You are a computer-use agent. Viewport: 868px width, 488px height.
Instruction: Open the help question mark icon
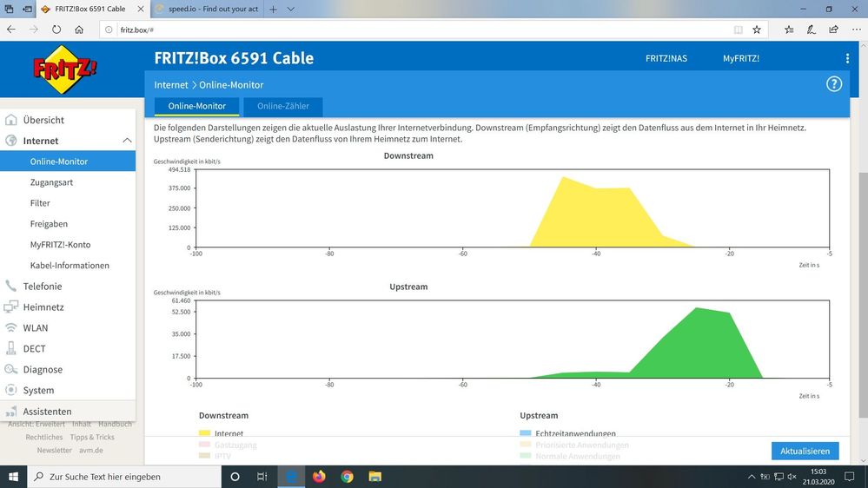point(833,84)
